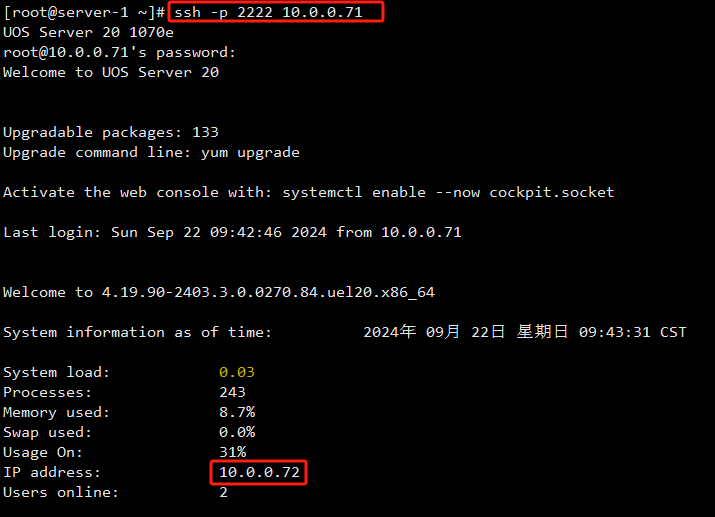Click the yellow System load value '0.03'
Screen dimensions: 715x517
pyautogui.click(x=237, y=372)
